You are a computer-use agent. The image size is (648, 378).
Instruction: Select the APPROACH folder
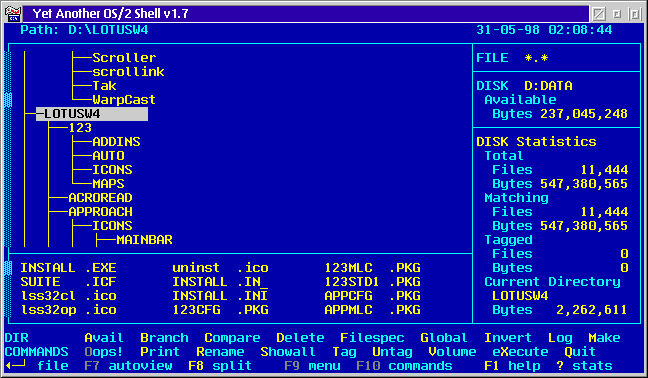point(100,212)
